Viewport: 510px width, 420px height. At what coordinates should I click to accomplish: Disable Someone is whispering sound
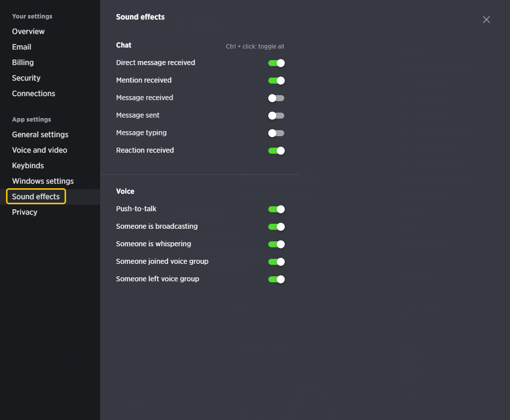click(276, 245)
